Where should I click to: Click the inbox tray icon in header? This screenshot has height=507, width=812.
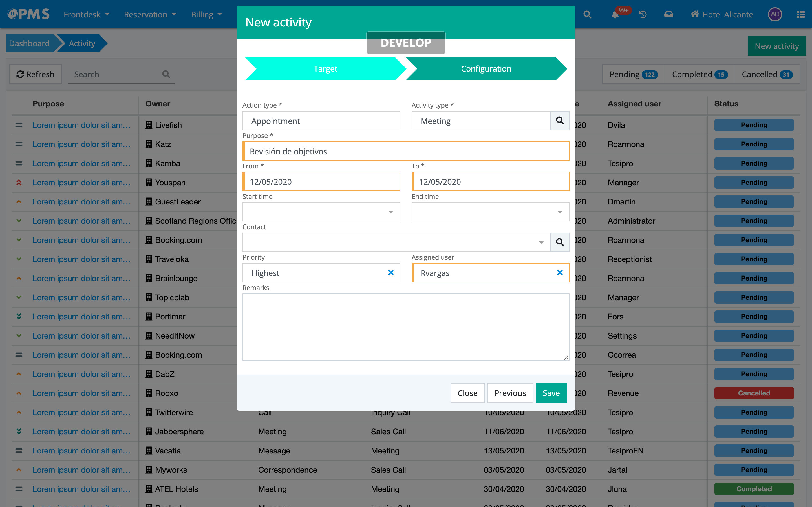[668, 15]
